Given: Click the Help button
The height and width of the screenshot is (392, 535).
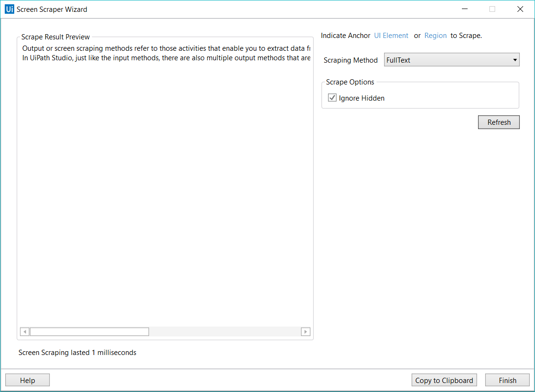Looking at the screenshot, I should [28, 380].
